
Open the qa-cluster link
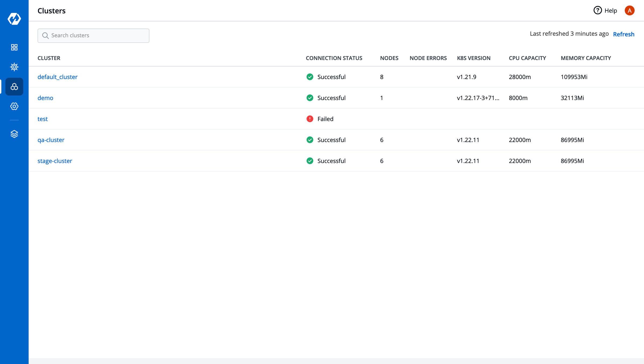[x=51, y=140]
